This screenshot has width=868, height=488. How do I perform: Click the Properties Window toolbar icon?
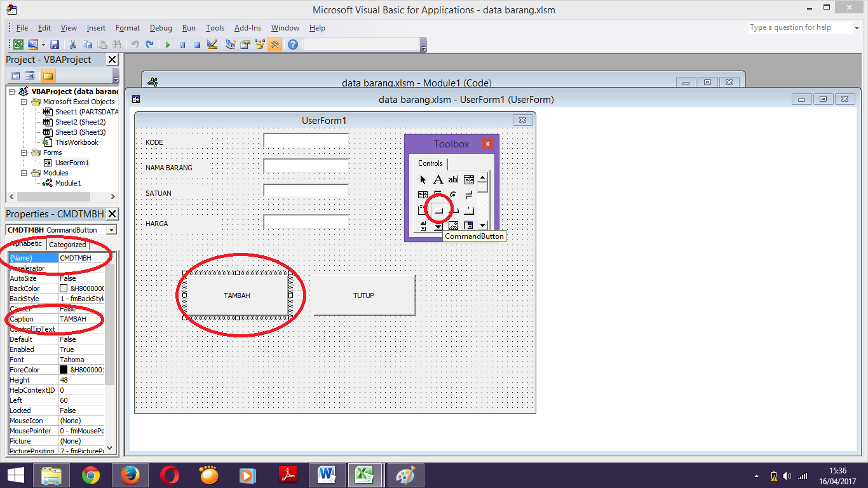[245, 44]
